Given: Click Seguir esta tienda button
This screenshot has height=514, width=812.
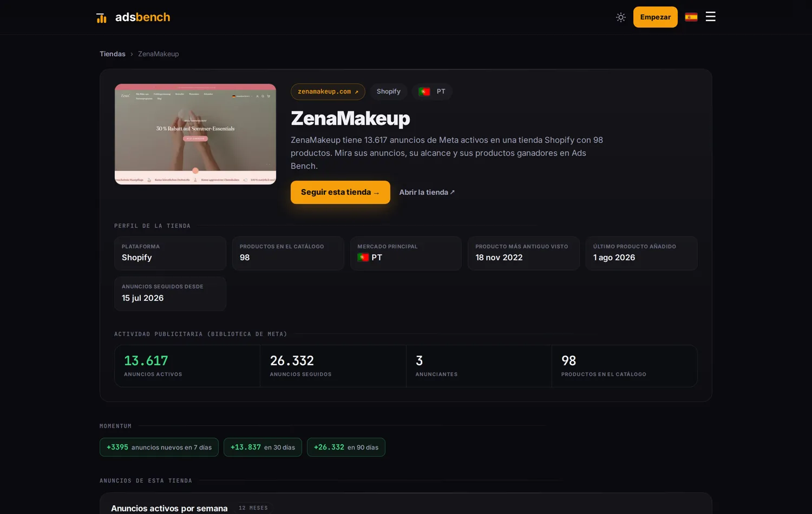Looking at the screenshot, I should 340,192.
